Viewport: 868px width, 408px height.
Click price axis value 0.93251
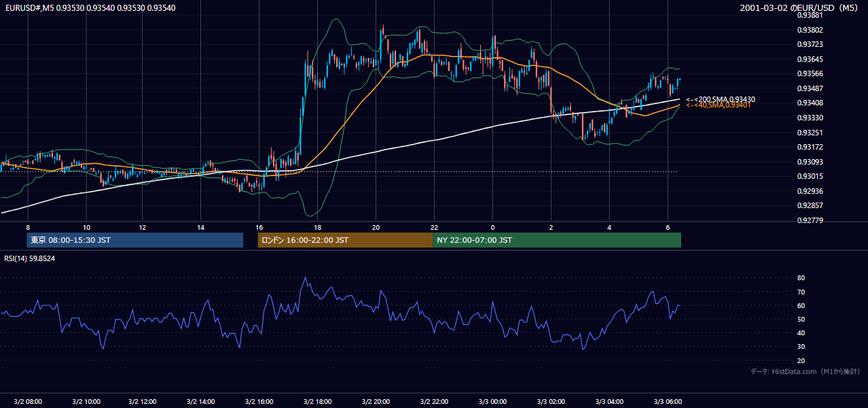810,133
